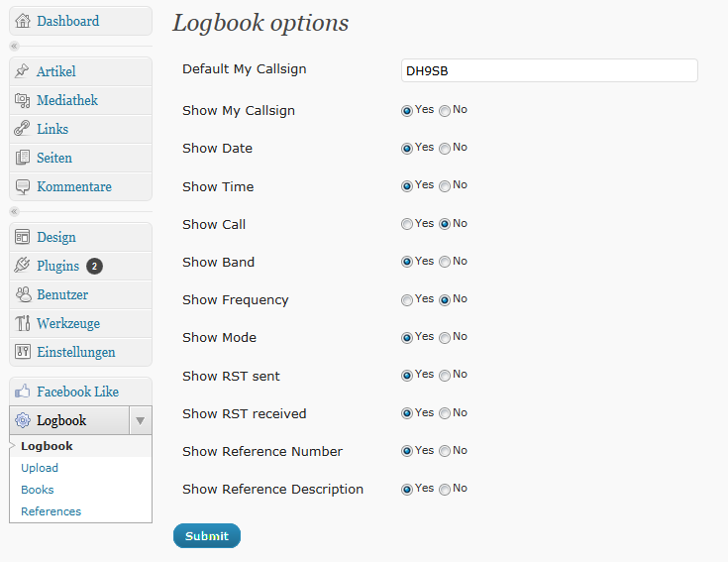Click the Links chain icon
This screenshot has width=728, height=562.
(x=22, y=129)
